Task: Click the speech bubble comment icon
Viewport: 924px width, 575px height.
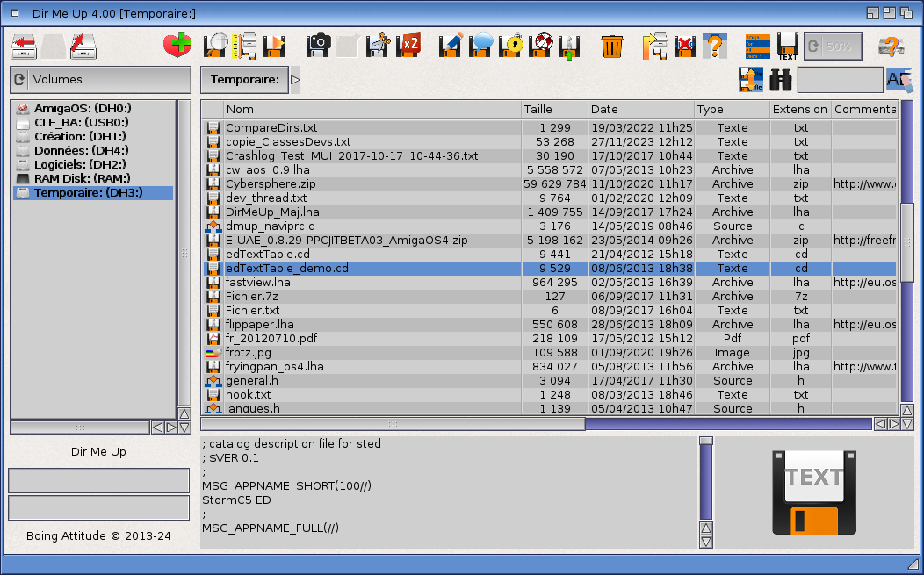Action: tap(481, 45)
